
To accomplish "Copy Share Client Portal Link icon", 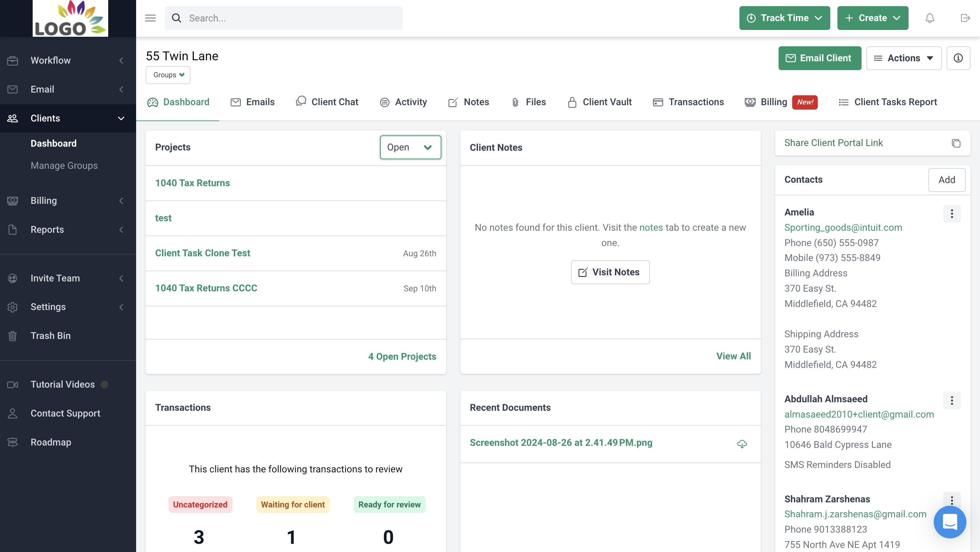I will (956, 143).
